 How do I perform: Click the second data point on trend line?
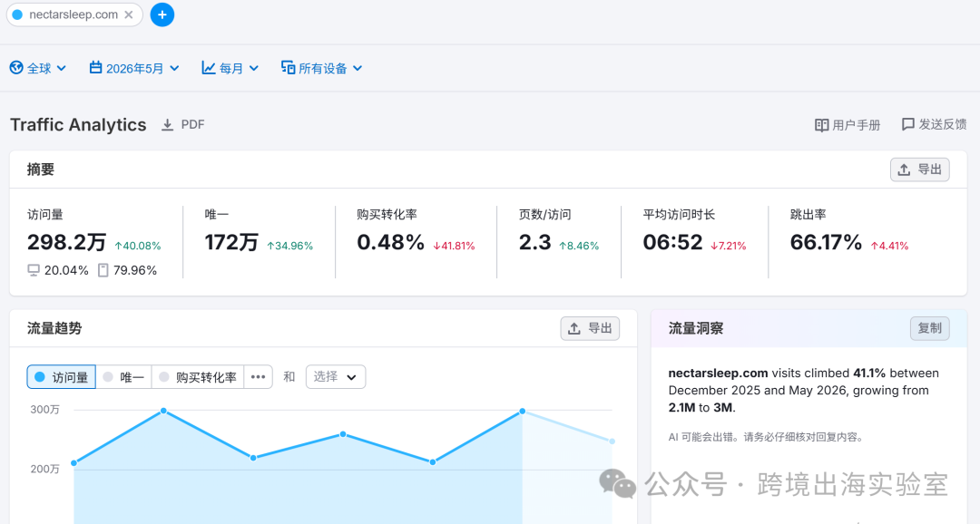coord(163,411)
